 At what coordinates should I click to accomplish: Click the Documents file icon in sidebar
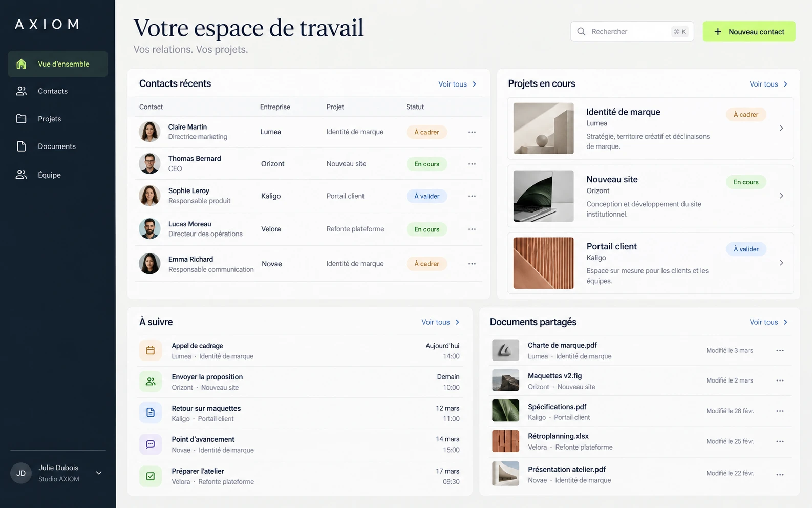[21, 146]
